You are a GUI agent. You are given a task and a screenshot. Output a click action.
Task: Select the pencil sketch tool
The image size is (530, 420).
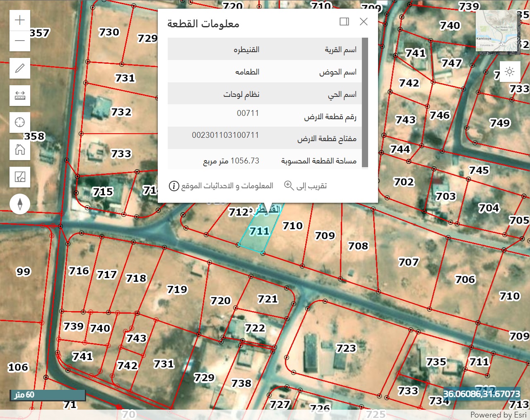pos(20,68)
